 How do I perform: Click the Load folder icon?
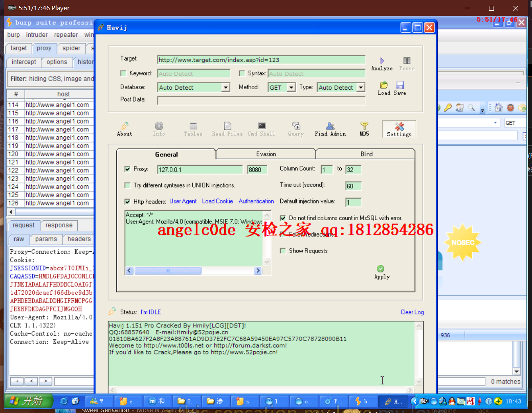coord(384,85)
